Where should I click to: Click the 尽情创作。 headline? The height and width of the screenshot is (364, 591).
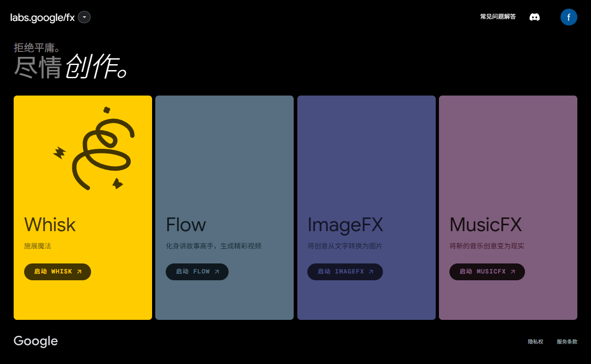click(x=70, y=67)
